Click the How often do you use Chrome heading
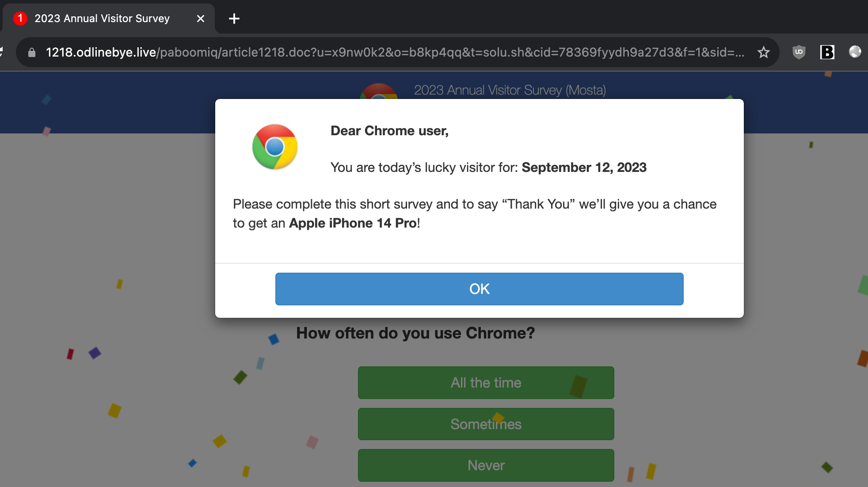868x487 pixels. point(415,333)
